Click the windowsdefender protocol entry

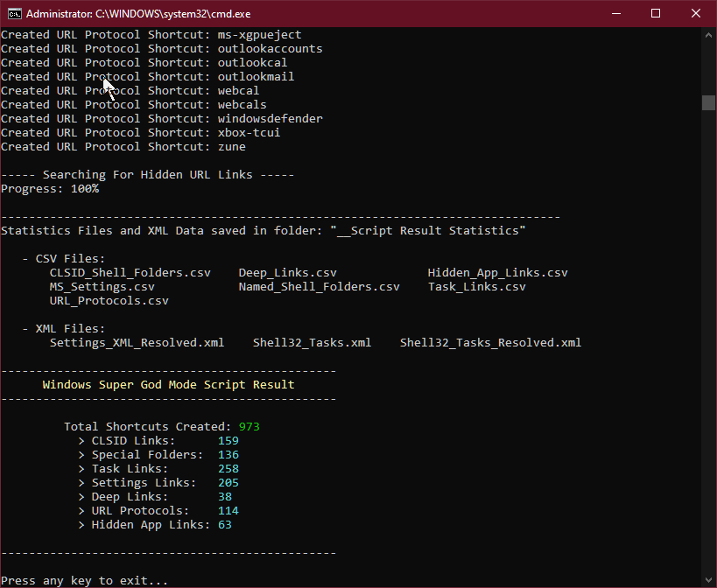[271, 119]
